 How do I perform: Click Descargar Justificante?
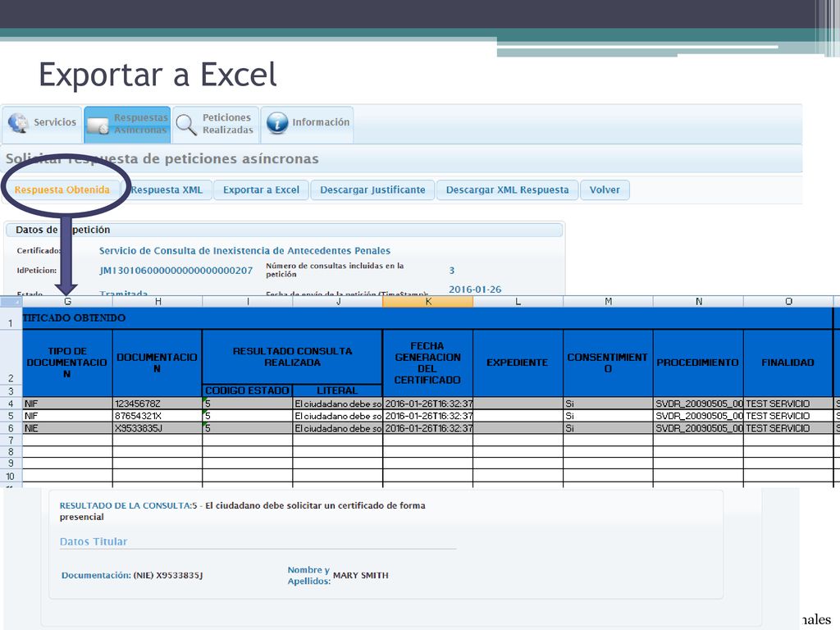(372, 189)
